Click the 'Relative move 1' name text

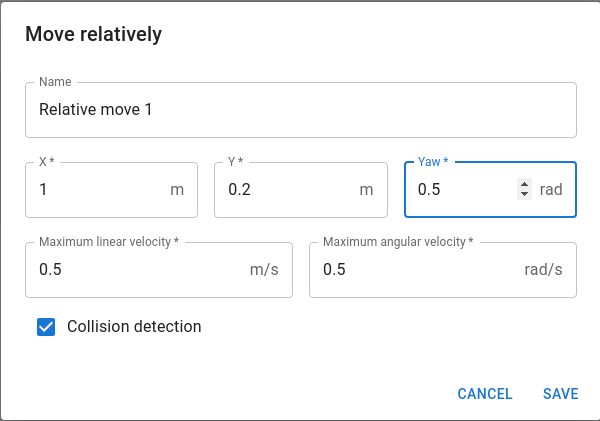coord(96,109)
